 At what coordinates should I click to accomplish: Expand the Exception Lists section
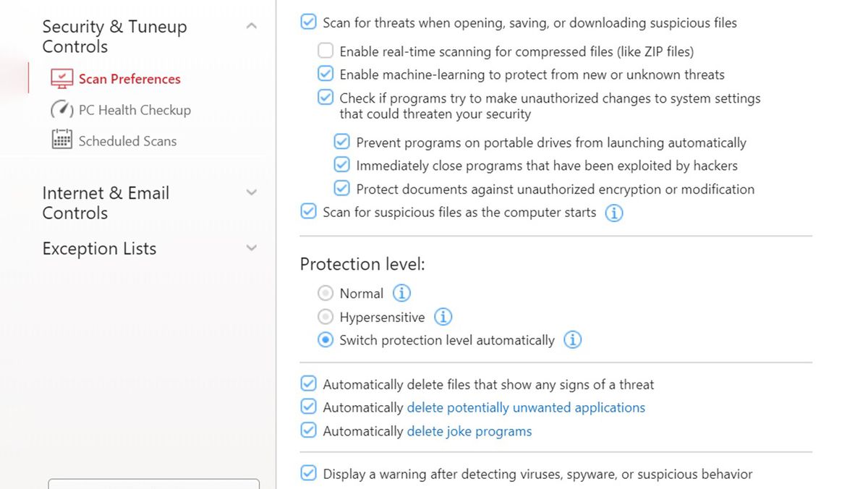[x=251, y=247]
